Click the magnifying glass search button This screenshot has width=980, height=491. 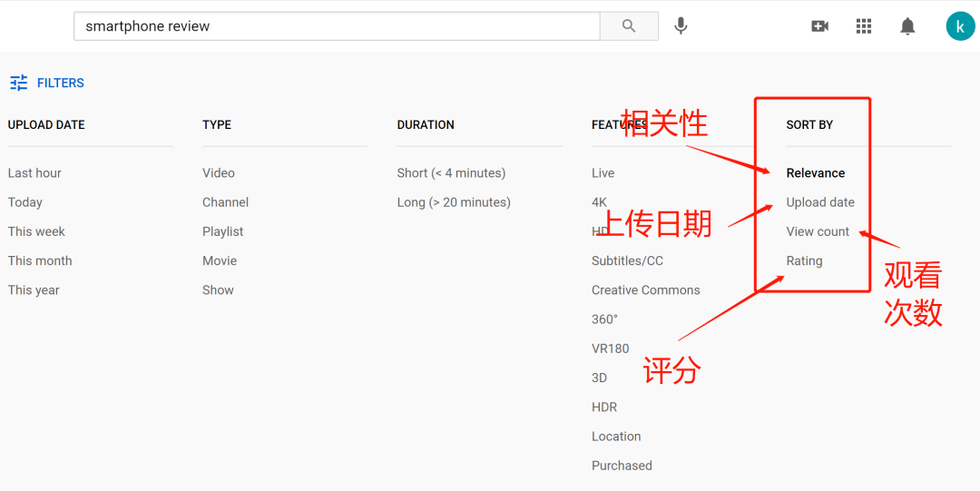629,26
